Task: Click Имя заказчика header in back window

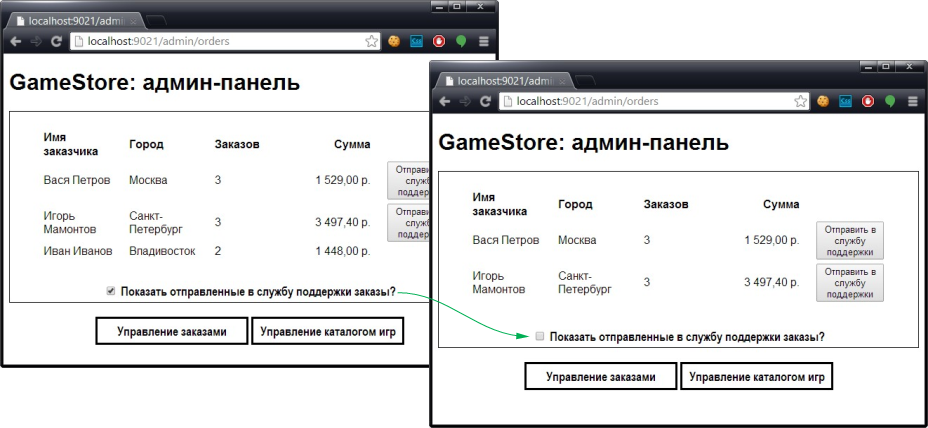Action: (x=70, y=144)
